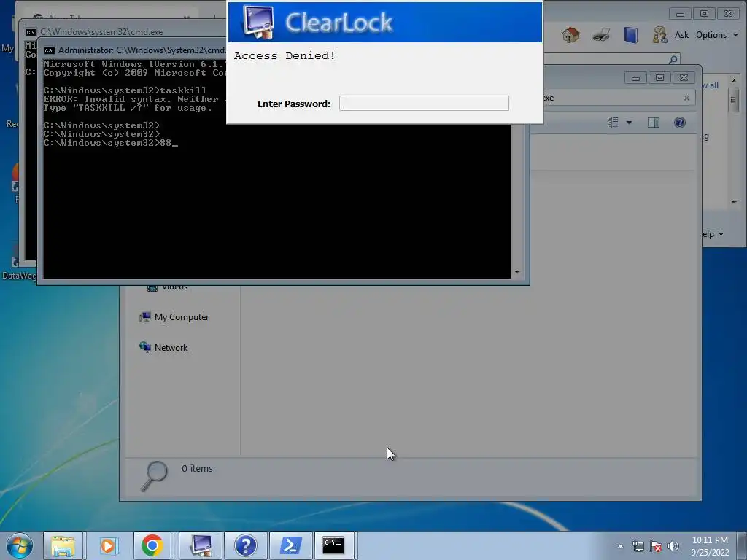
Task: Click the Explorer help question mark icon
Action: 680,122
